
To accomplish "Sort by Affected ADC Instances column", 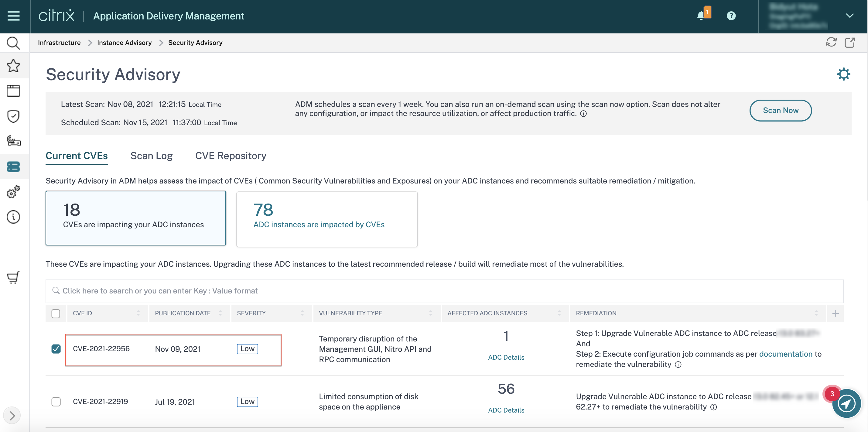I will pos(559,314).
